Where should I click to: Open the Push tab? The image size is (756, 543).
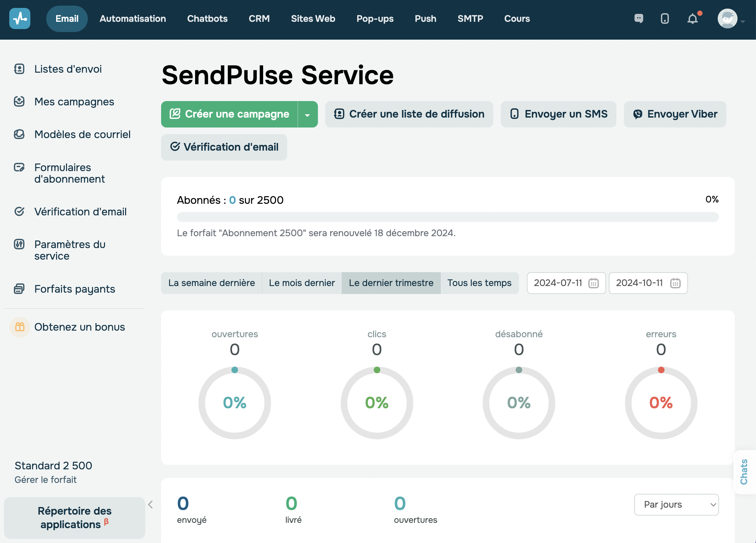click(425, 19)
